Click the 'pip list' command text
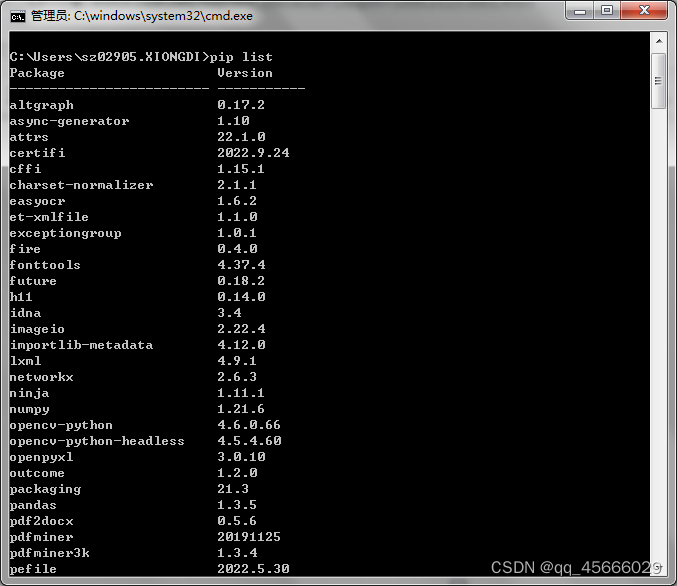677x586 pixels. (x=241, y=57)
